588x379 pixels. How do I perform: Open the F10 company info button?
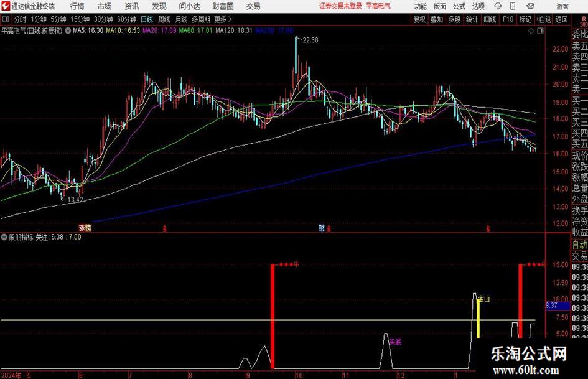pos(508,19)
